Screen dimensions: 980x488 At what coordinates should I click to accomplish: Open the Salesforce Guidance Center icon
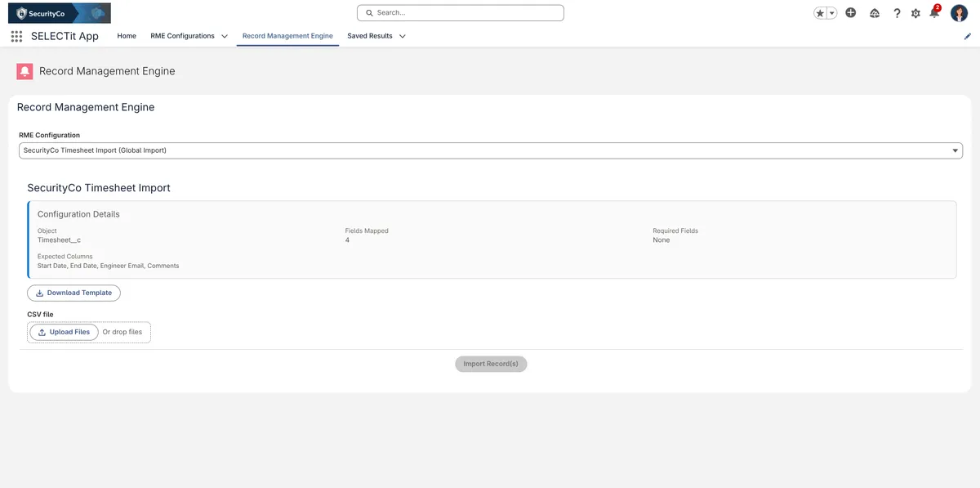pos(875,13)
